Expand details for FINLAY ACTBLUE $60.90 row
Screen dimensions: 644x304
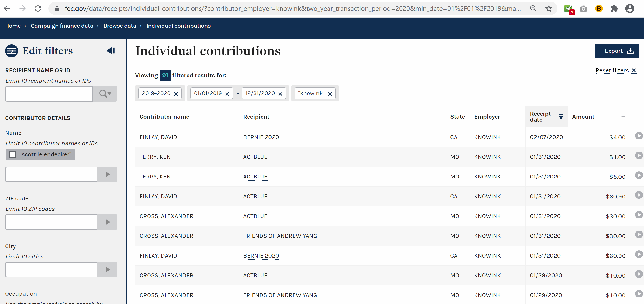[638, 195]
